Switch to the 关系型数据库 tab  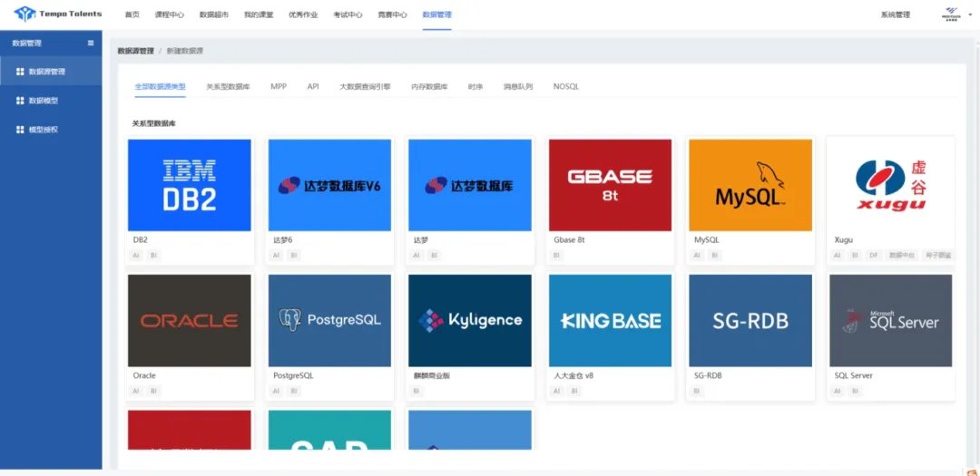(x=228, y=87)
